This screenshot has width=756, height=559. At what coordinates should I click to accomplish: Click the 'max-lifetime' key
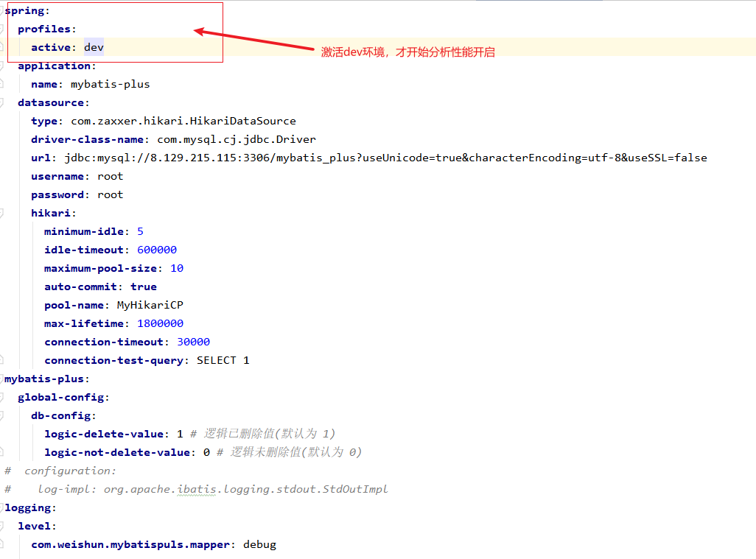click(x=84, y=323)
